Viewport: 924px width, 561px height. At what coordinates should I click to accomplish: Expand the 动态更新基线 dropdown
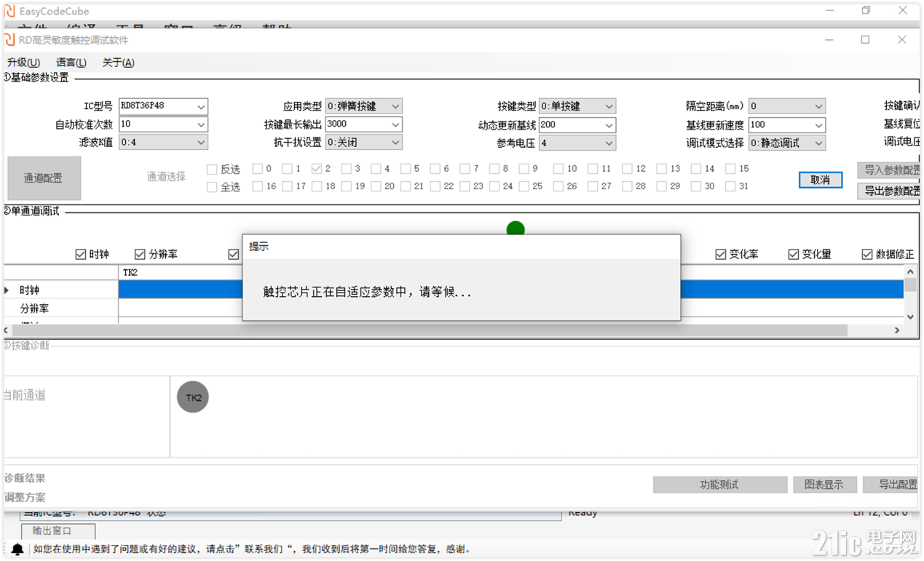click(x=609, y=124)
